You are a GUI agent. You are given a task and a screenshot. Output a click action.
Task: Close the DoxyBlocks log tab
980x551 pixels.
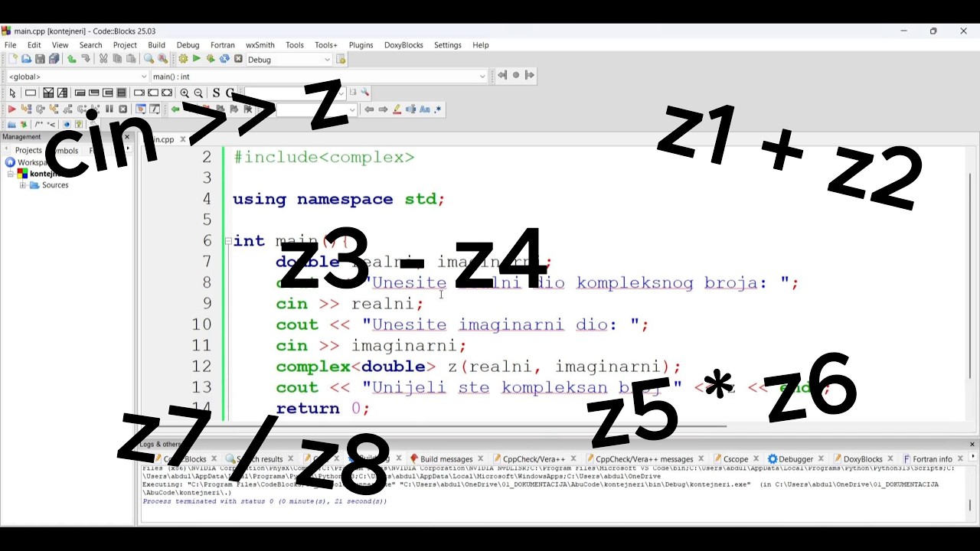(890, 459)
